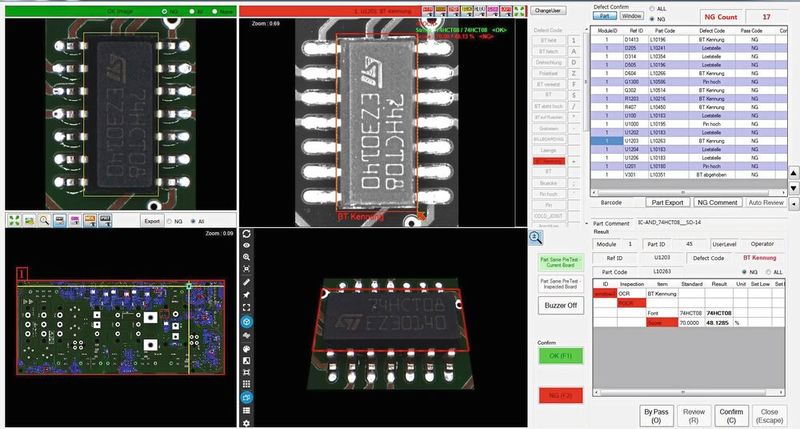The width and height of the screenshot is (800, 429).
Task: Click the magnifier icon below the eye icon
Action: pos(247,258)
